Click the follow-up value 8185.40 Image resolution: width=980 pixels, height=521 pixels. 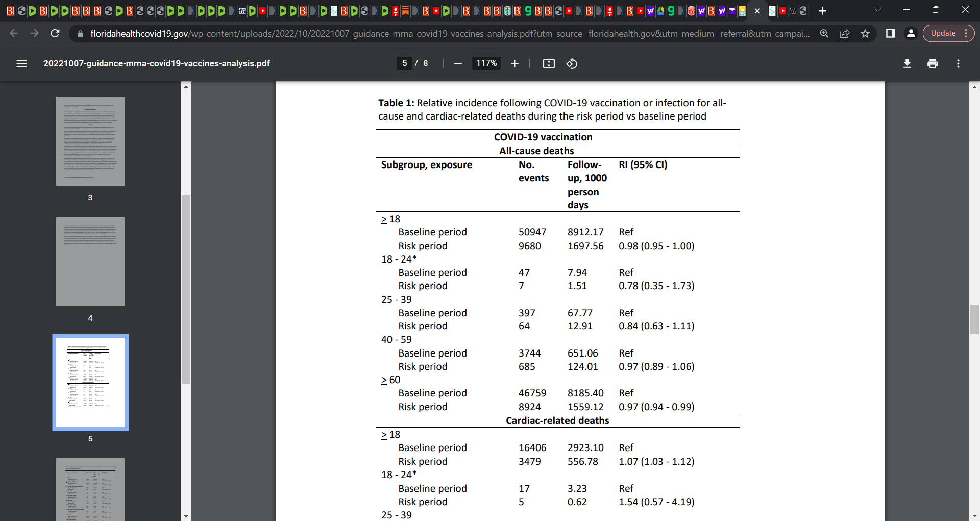click(585, 393)
